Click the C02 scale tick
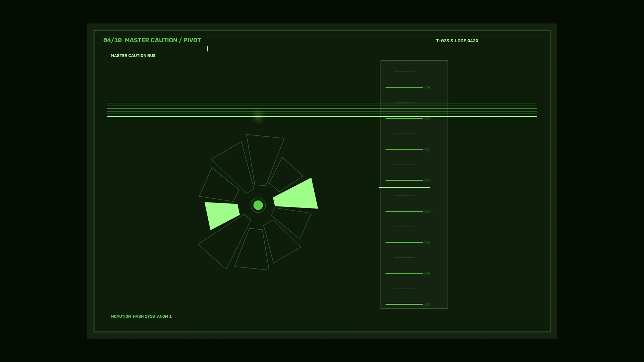Viewport: 644px width, 362px height. (404, 149)
